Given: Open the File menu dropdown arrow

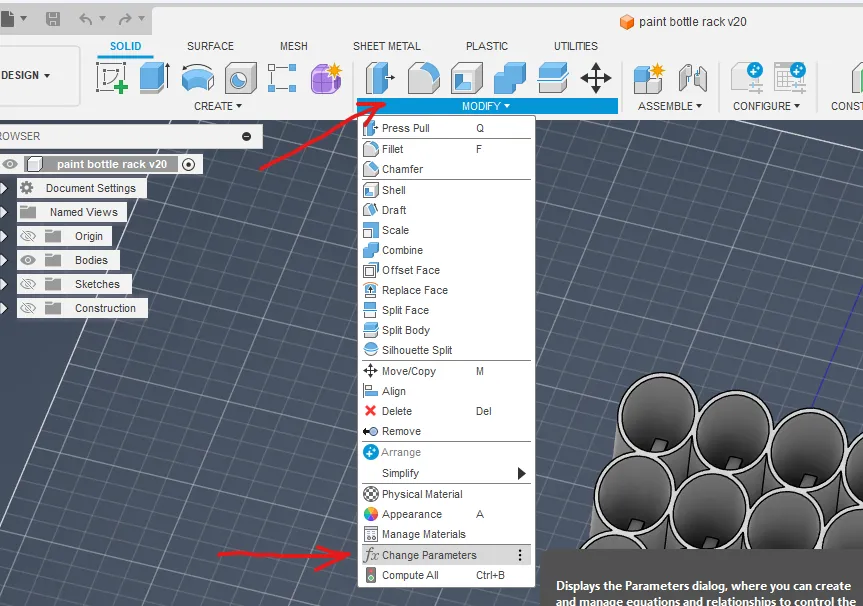Looking at the screenshot, I should [24, 19].
